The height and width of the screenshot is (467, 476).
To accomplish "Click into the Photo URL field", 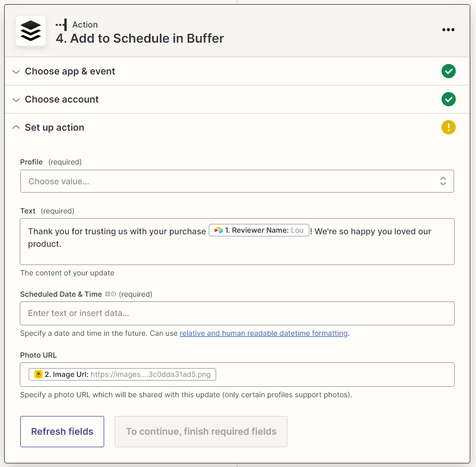I will [x=333, y=374].
